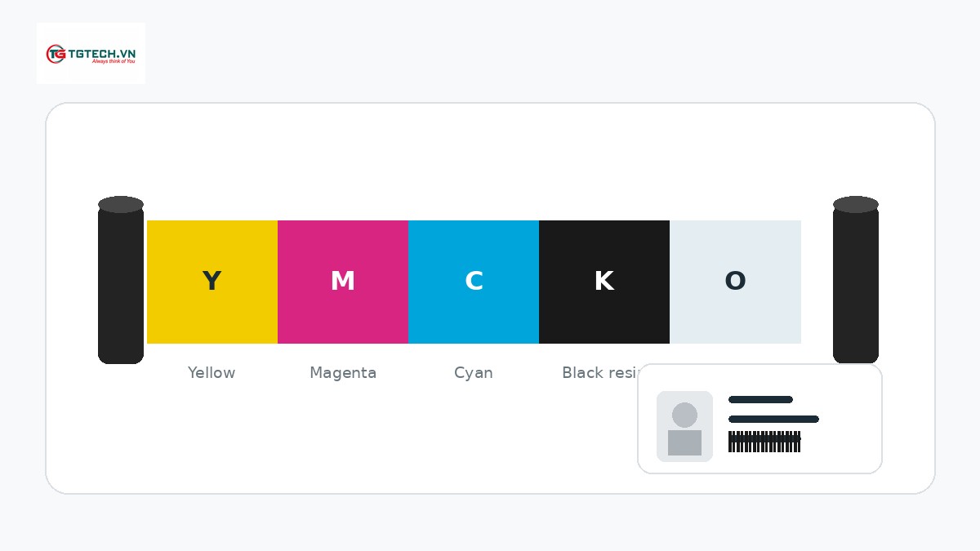The image size is (980, 551).
Task: Click the barcode on the ID card
Action: 764,442
